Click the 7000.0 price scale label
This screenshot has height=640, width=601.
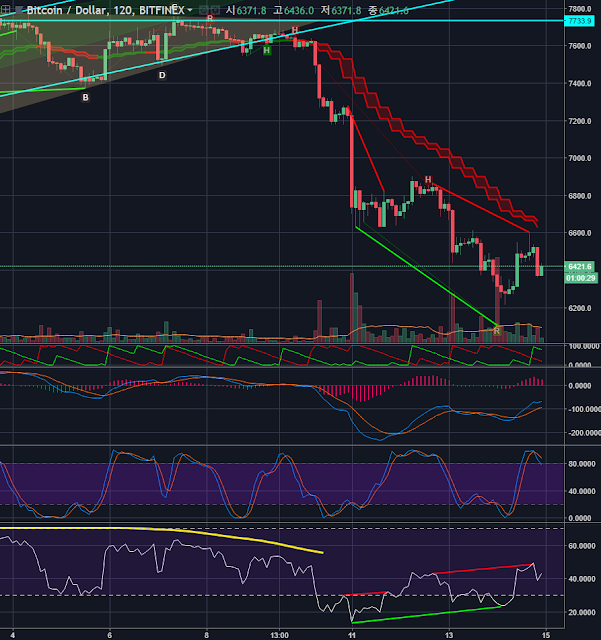tap(580, 158)
